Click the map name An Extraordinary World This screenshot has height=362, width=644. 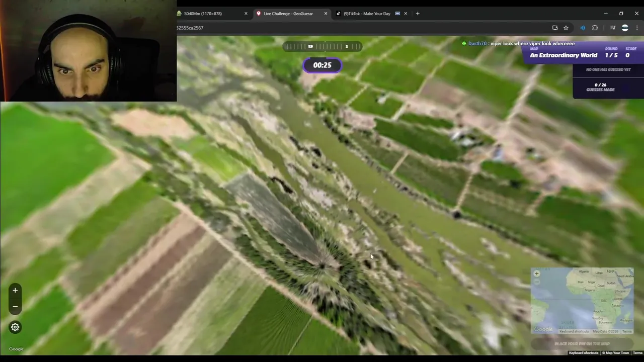click(563, 55)
